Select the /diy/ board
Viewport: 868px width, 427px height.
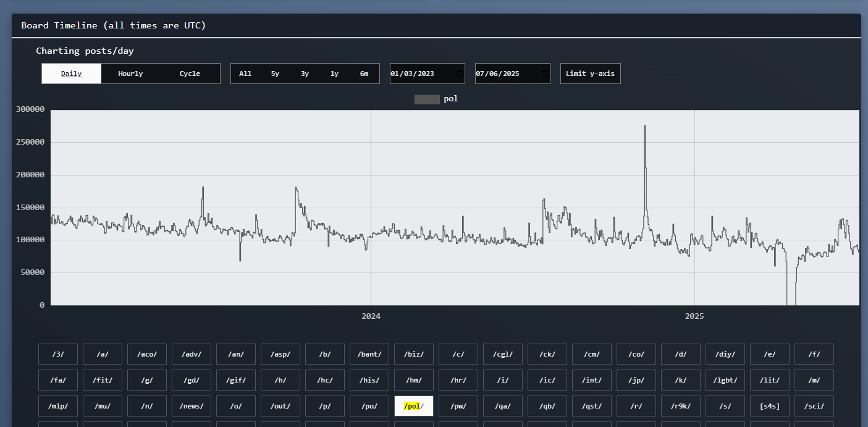pos(725,354)
